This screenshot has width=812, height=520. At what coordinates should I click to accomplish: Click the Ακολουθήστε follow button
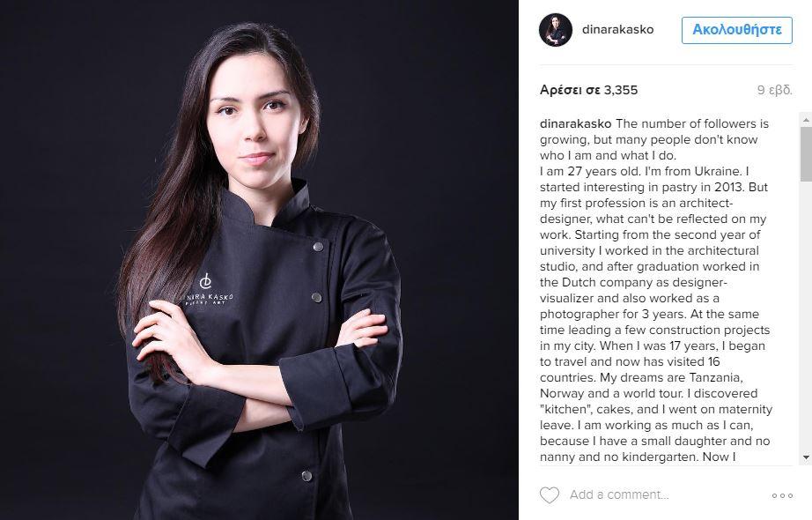[x=737, y=30]
